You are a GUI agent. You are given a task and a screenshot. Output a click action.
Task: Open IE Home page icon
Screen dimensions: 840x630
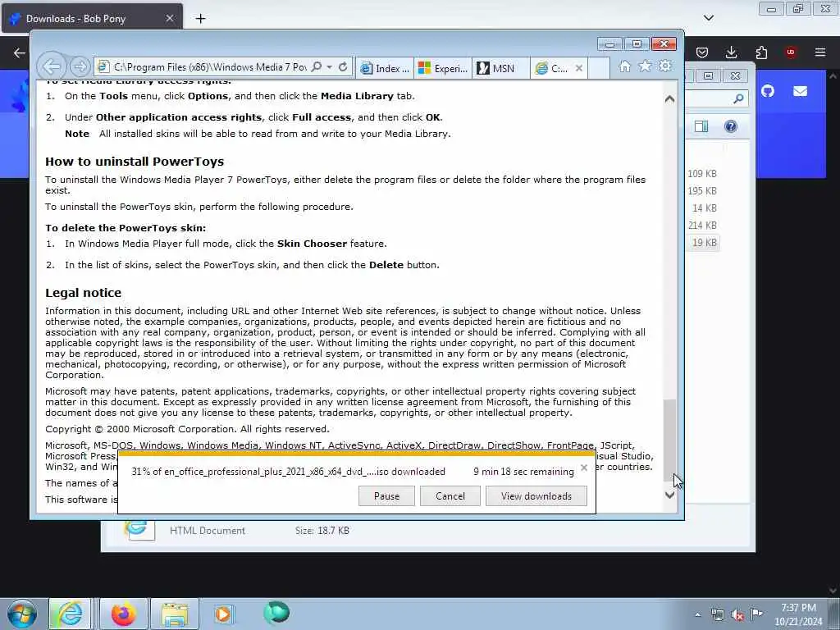[x=624, y=66]
